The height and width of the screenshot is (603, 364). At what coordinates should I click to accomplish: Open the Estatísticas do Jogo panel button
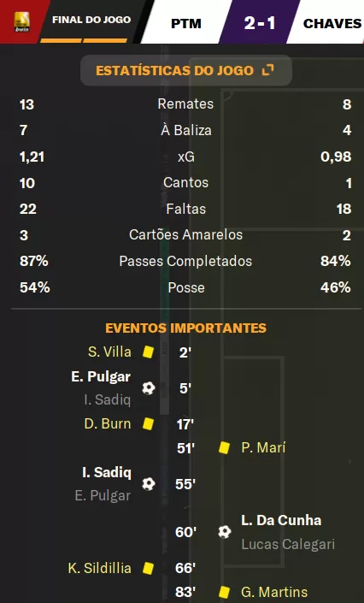coord(186,70)
